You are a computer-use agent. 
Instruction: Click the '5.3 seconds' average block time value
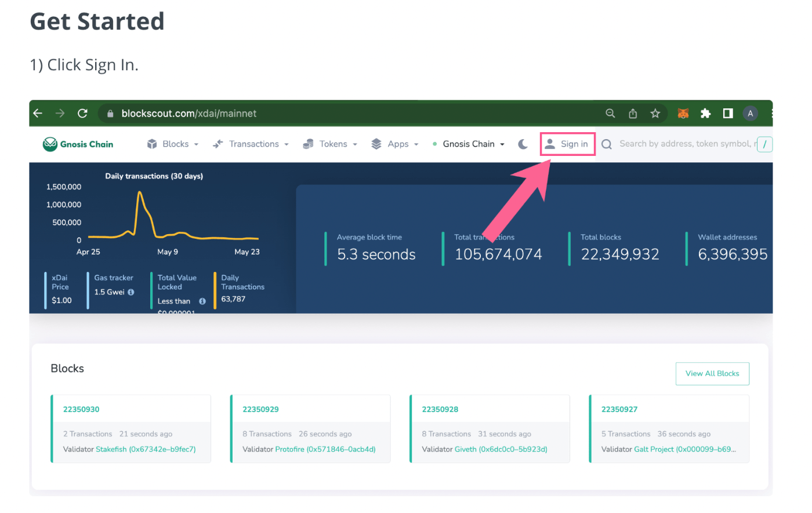pyautogui.click(x=376, y=255)
